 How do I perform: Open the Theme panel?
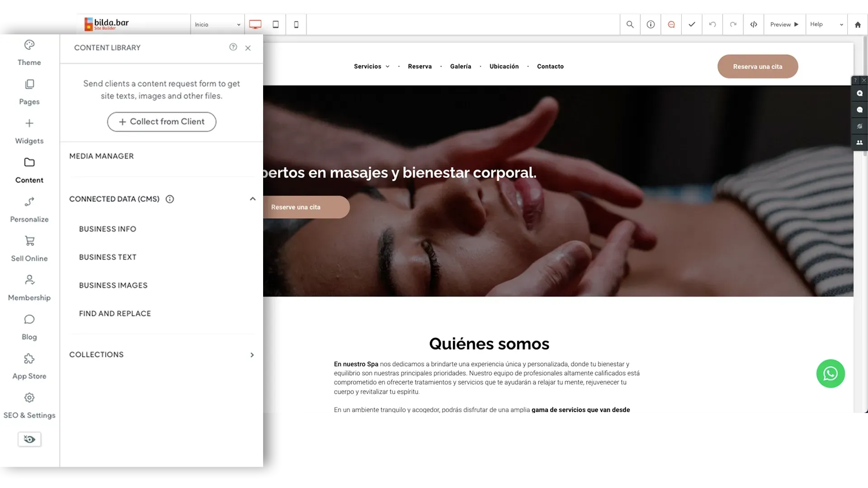point(29,53)
